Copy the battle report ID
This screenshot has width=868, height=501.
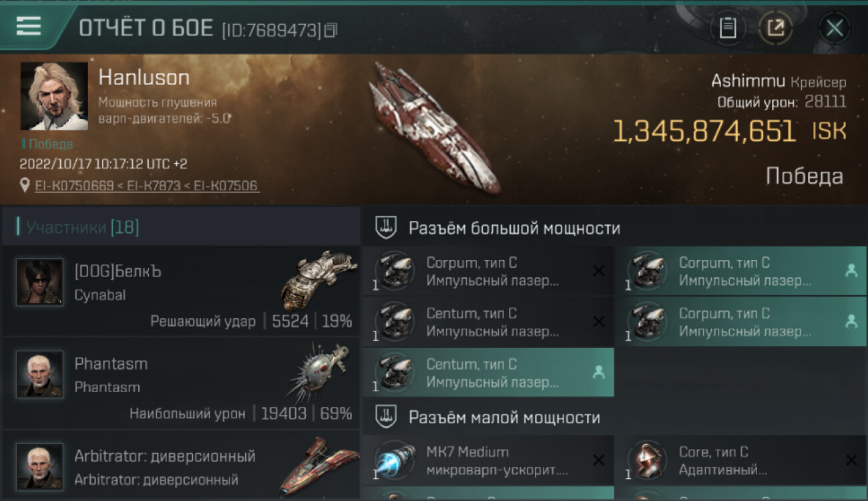331,30
